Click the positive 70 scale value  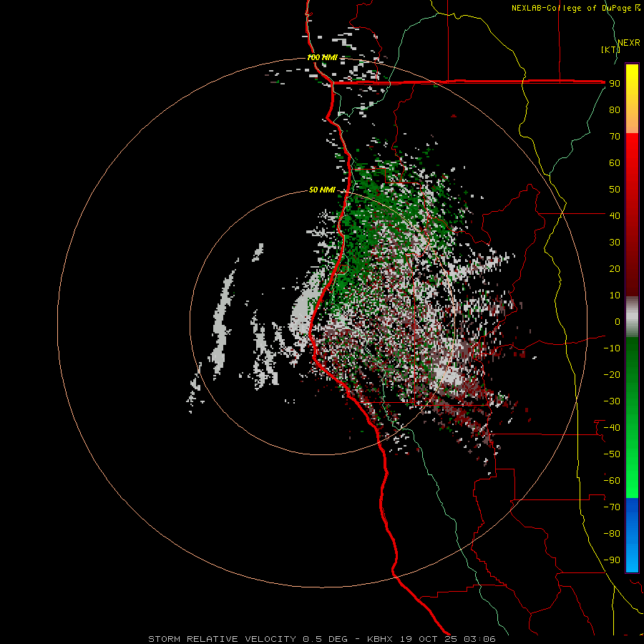tap(615, 137)
